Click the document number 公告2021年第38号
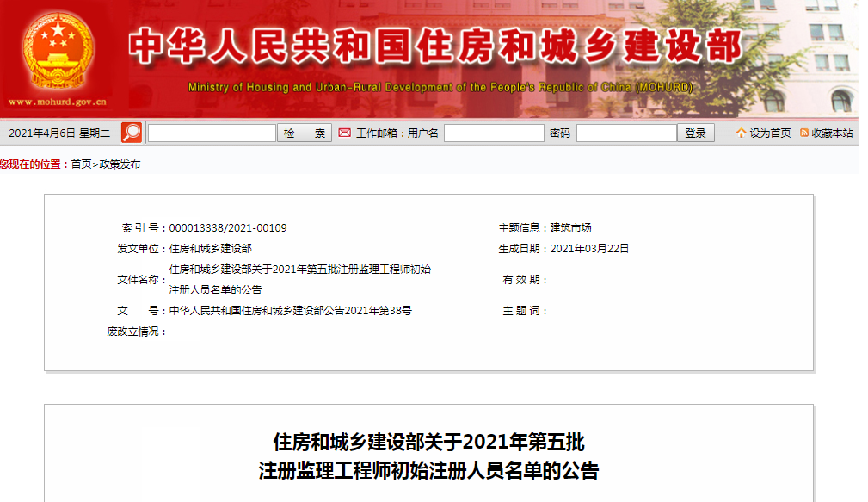The width and height of the screenshot is (868, 502). tap(367, 311)
